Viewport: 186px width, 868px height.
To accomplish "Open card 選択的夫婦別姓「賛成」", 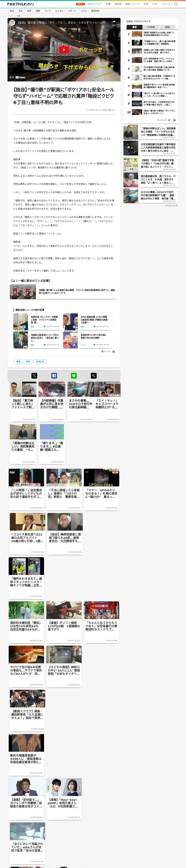I will pos(26,622).
